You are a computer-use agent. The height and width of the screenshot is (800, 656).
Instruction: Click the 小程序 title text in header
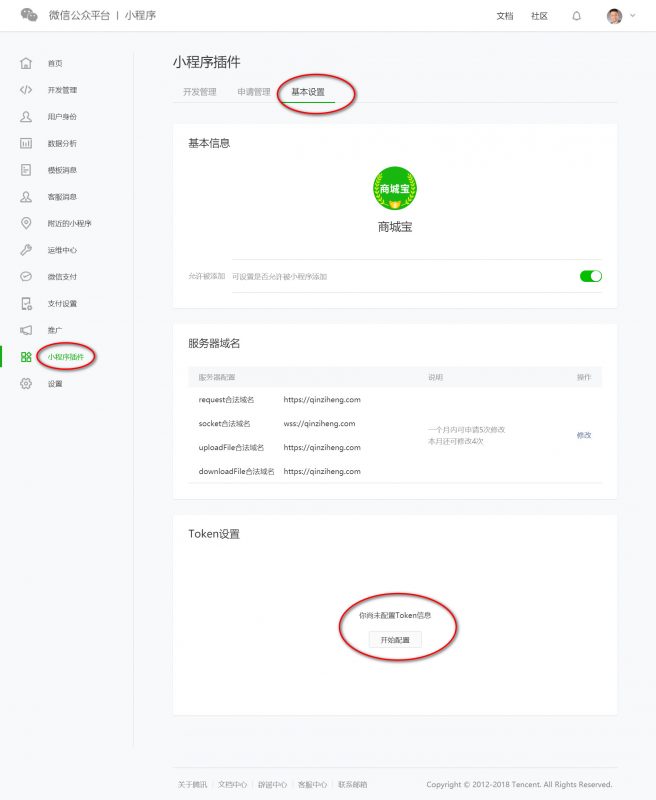tap(140, 15)
